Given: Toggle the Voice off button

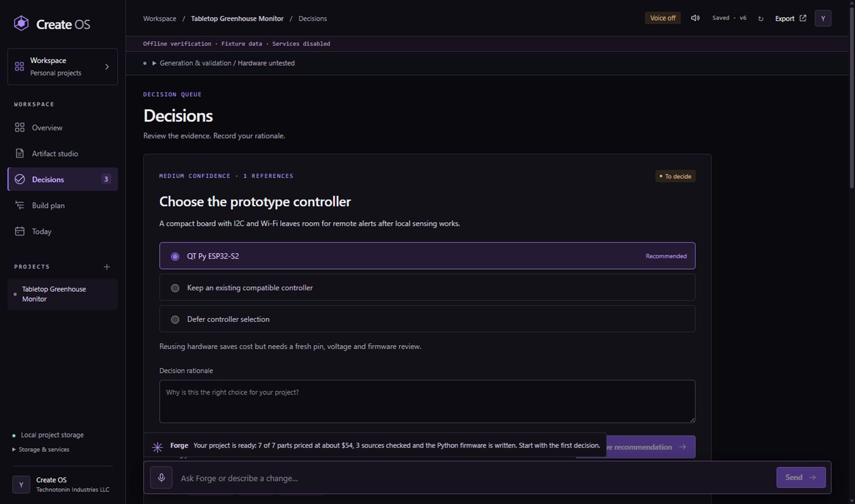Looking at the screenshot, I should click(x=663, y=18).
